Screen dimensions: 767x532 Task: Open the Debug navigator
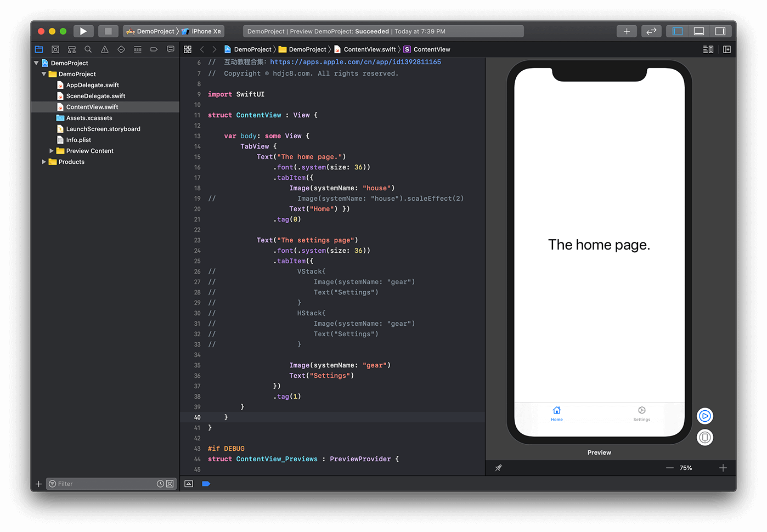click(138, 49)
